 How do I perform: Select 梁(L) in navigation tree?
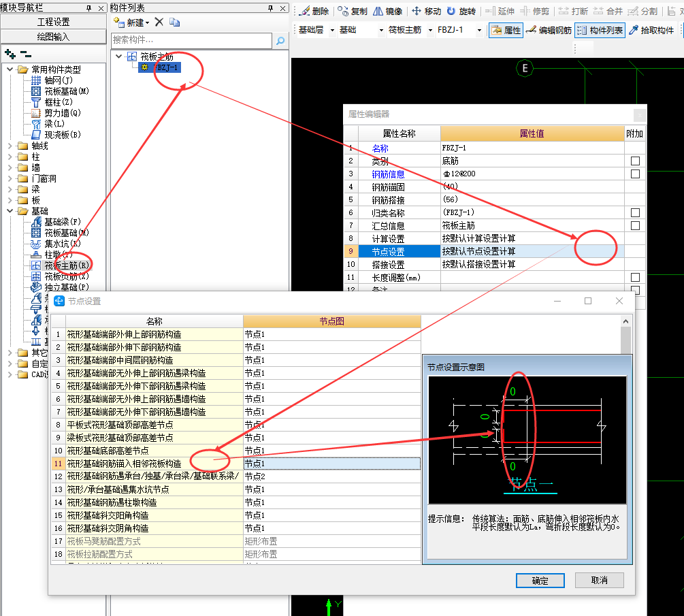coord(48,124)
